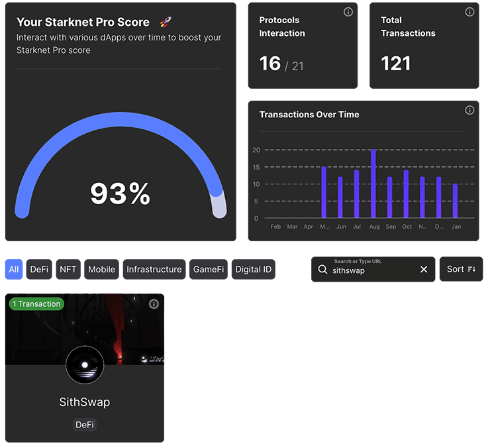Open the Transactions Over Time info icon

(x=469, y=110)
